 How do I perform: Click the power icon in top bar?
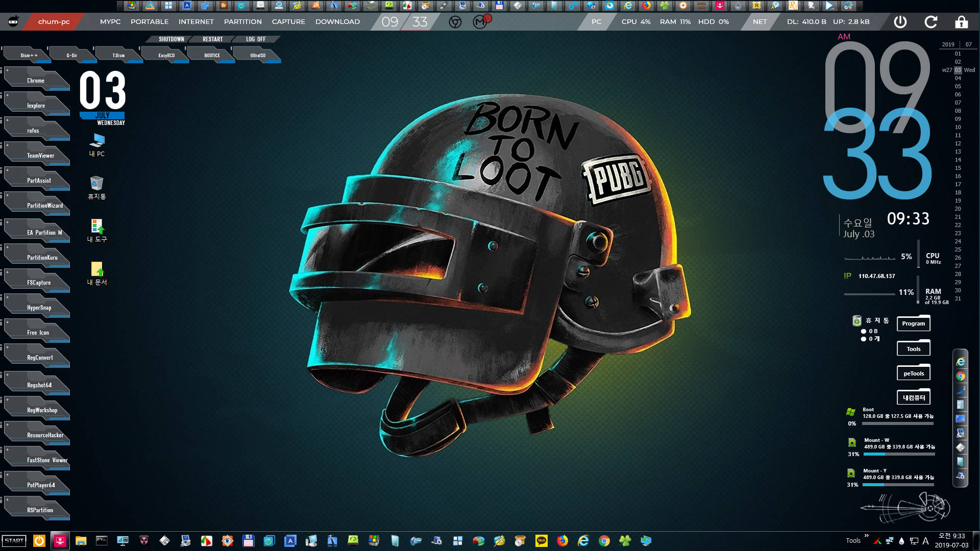900,22
